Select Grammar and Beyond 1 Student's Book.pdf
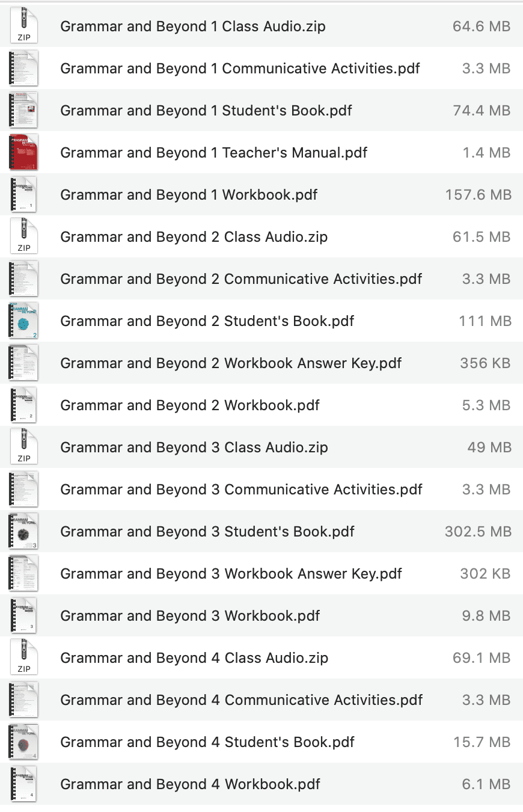The image size is (523, 812). point(206,111)
